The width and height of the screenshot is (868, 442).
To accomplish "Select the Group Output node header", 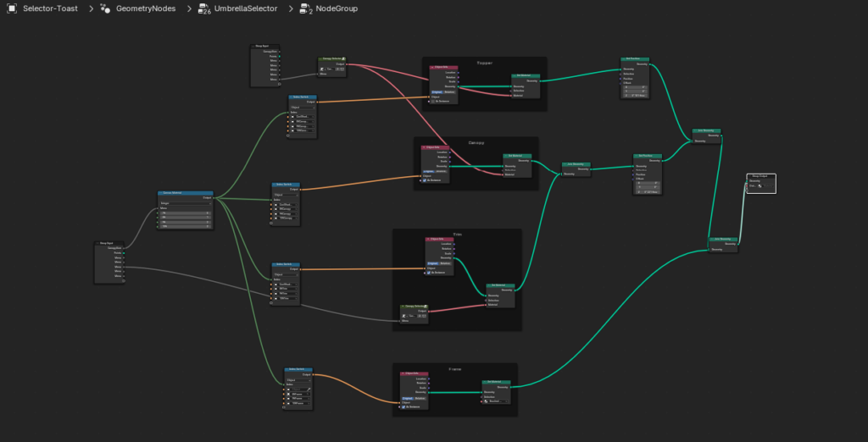I will 761,176.
